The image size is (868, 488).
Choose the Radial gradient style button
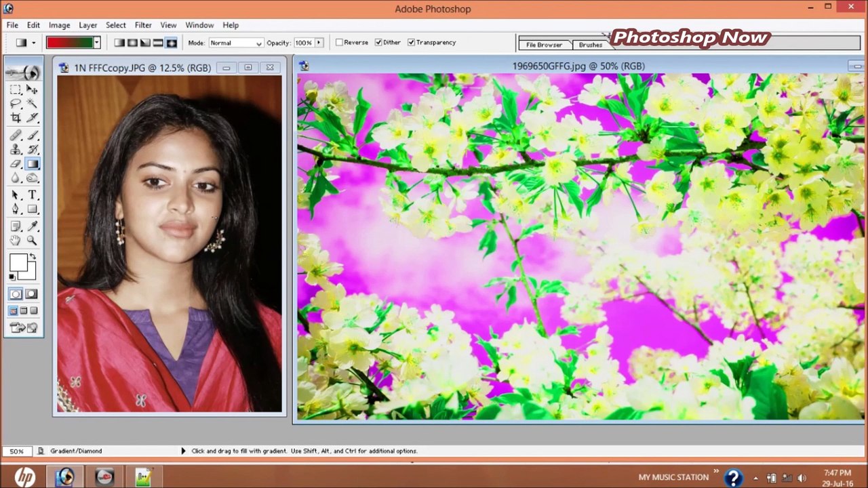(132, 43)
